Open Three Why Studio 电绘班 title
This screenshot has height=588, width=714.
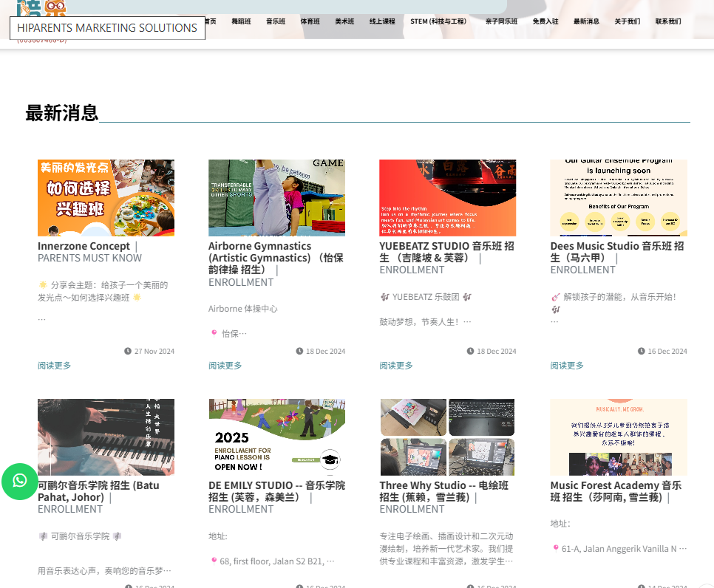(x=444, y=491)
